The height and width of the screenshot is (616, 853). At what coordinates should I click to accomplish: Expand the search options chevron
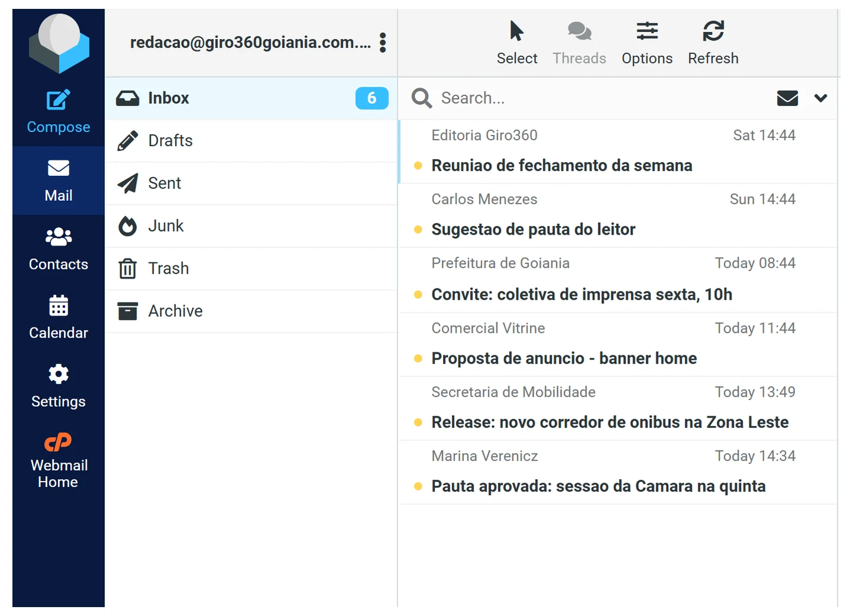click(820, 98)
